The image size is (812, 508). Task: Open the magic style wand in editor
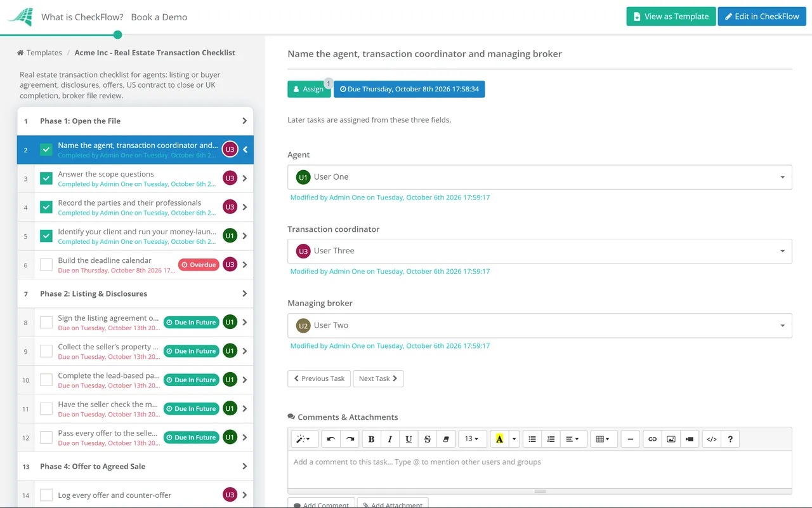303,439
